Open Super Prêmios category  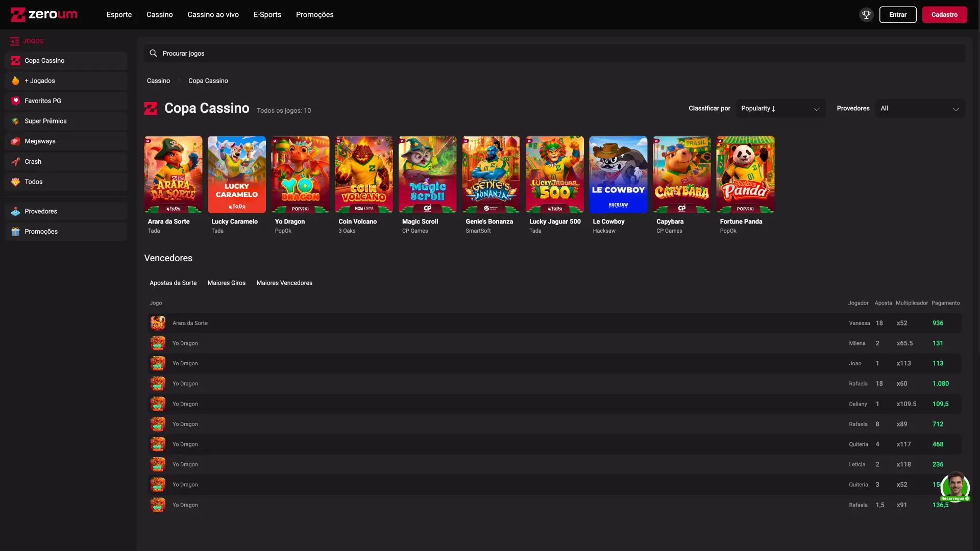coord(66,121)
